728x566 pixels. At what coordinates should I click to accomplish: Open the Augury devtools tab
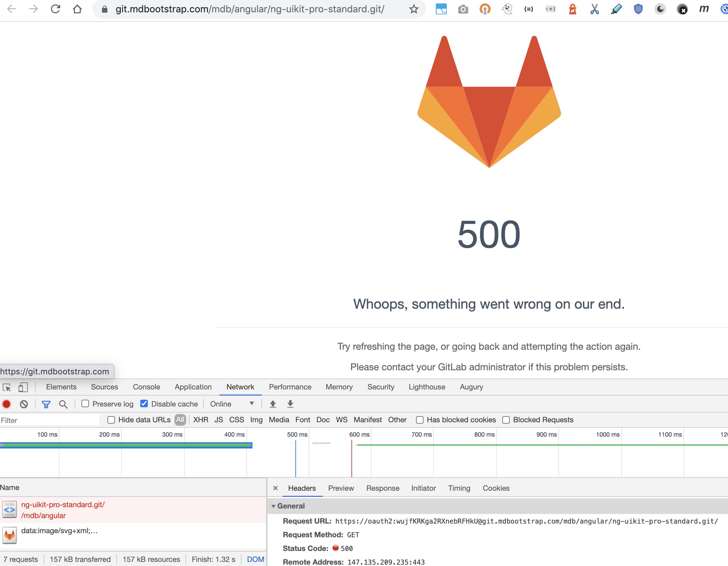(471, 387)
